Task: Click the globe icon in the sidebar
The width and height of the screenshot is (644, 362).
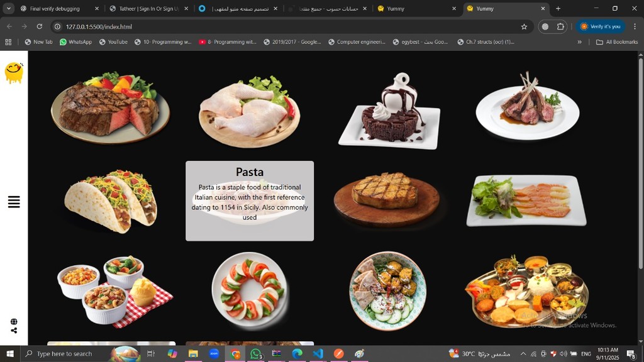Action: (x=14, y=322)
